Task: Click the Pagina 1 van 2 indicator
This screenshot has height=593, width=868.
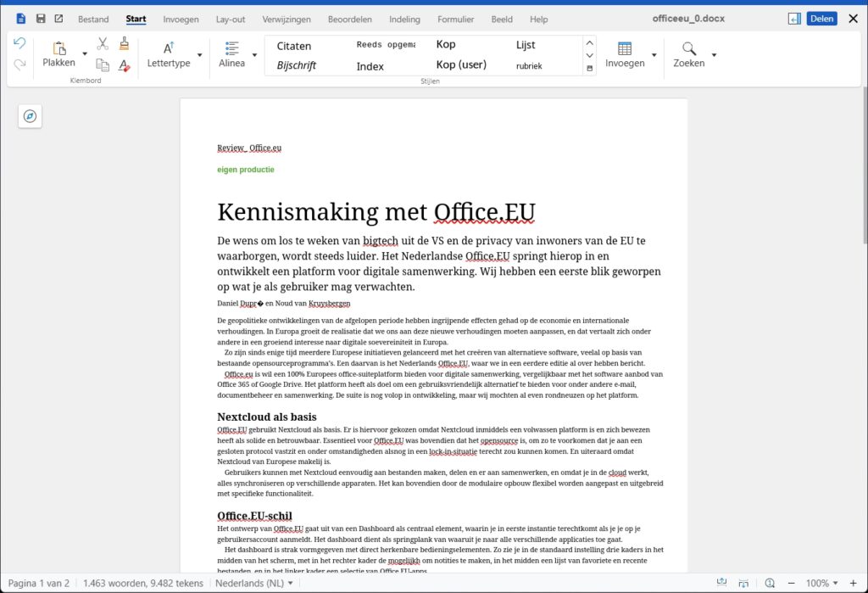Action: coord(39,583)
